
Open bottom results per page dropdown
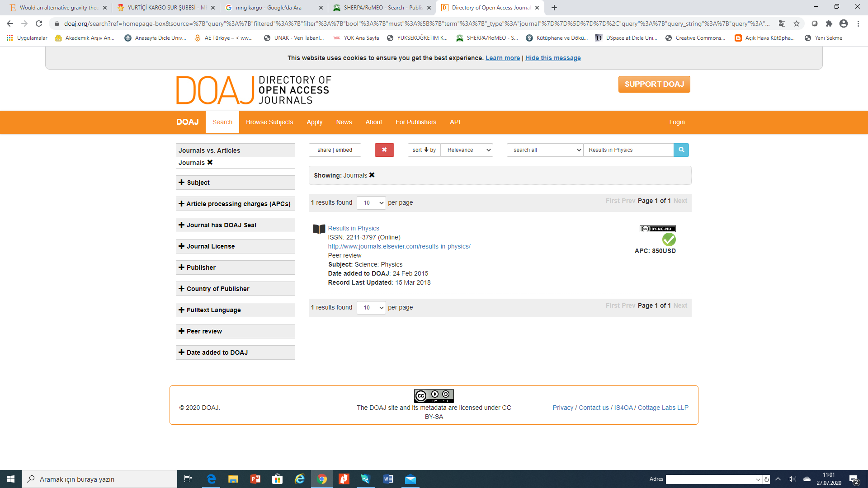pos(371,308)
